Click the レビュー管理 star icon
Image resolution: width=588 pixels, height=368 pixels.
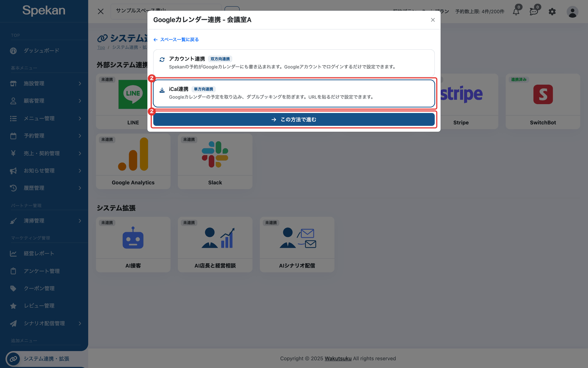click(x=13, y=306)
